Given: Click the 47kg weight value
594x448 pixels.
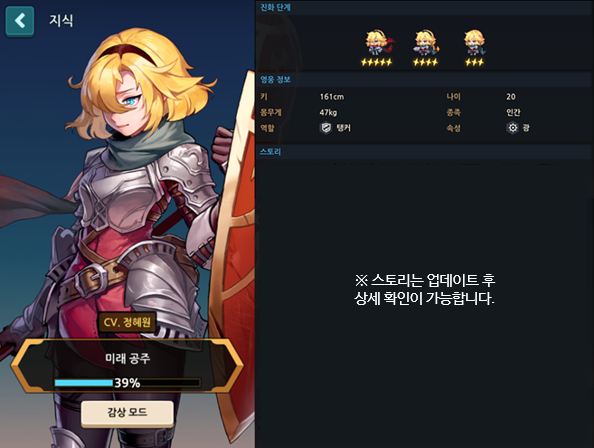Looking at the screenshot, I should pos(328,112).
